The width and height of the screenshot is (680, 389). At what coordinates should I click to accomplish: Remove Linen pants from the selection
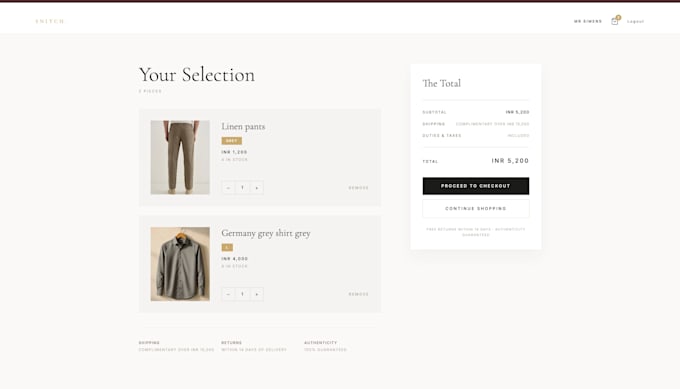[359, 188]
